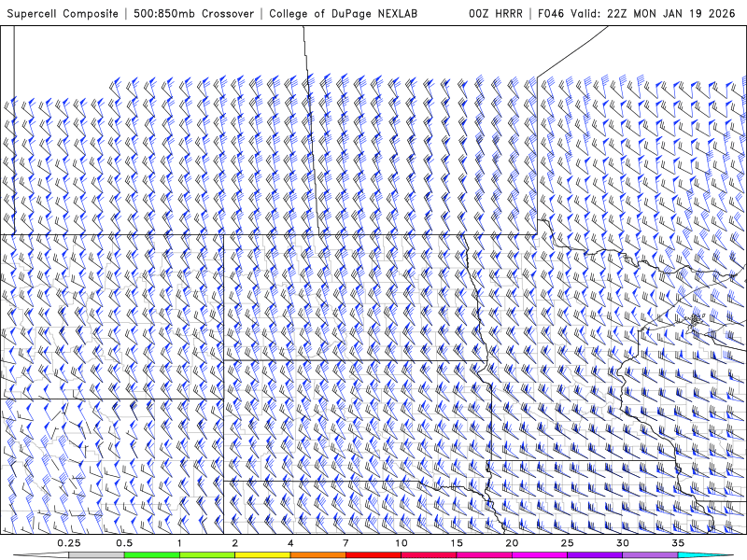Click the 0.25 colorbar label
Viewport: 747px width, 560px height.
(x=69, y=543)
